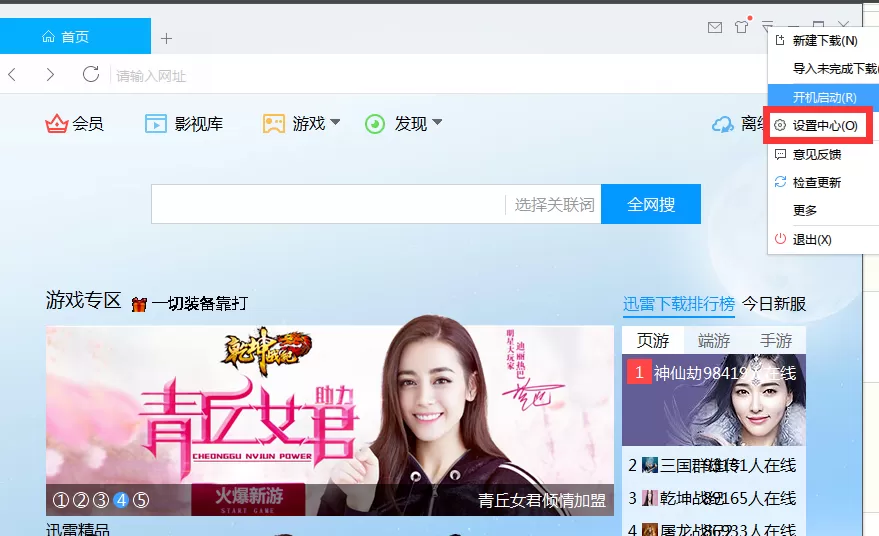Select 新建下载(N) from the menu
The image size is (879, 536).
(x=823, y=41)
